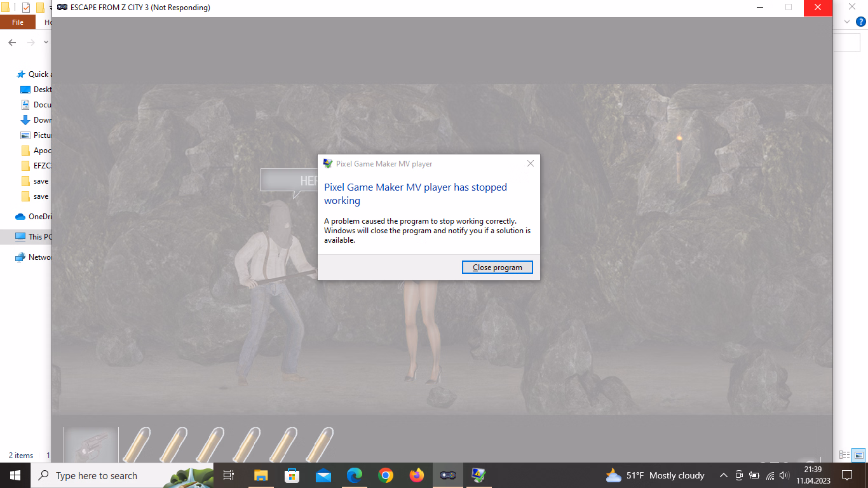Open Task View on the taskbar
This screenshot has width=868, height=488.
point(229,475)
